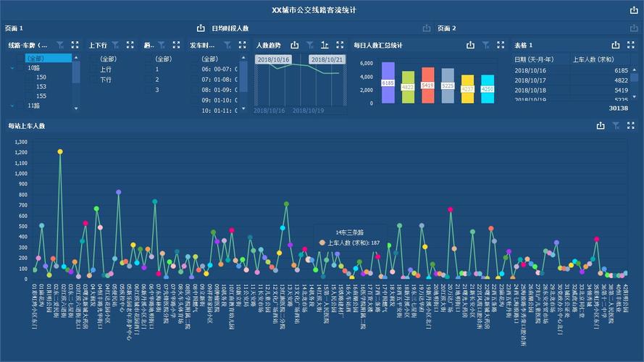
Task: Maximize the 每站上车人数 chart
Action: 631,125
